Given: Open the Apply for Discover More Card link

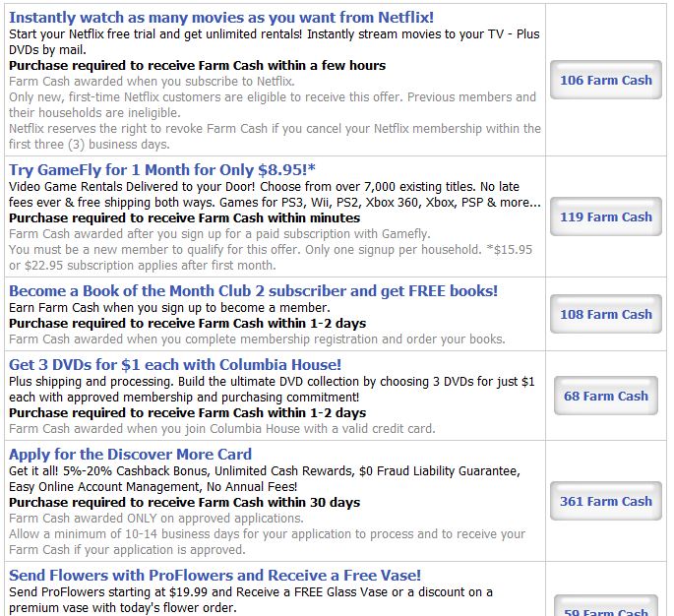Looking at the screenshot, I should [130, 455].
